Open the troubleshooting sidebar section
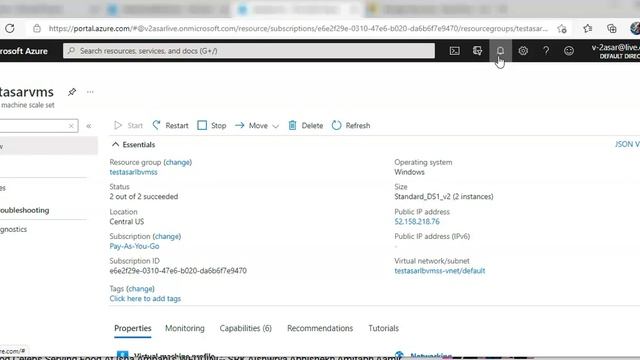 [x=24, y=210]
